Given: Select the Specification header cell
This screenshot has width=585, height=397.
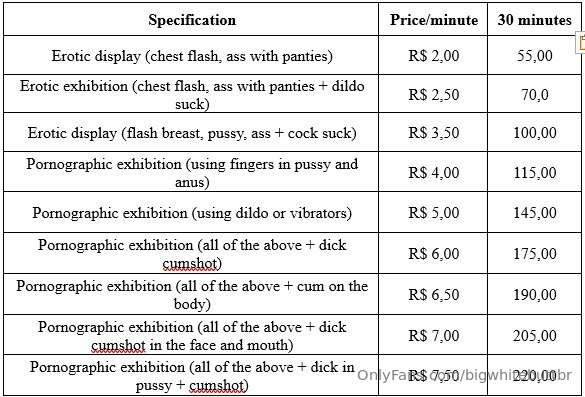Looking at the screenshot, I should (x=191, y=19).
